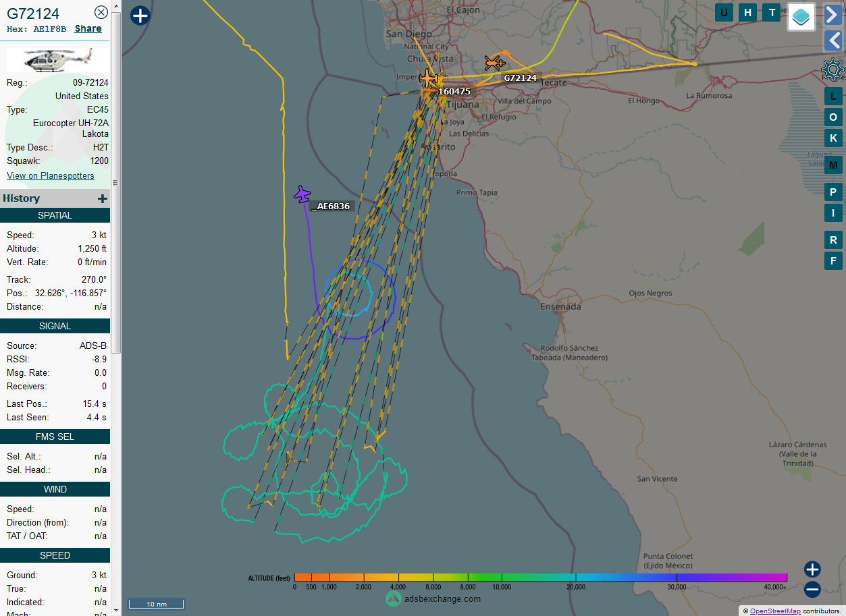Click the source value ADS-B

coord(93,346)
